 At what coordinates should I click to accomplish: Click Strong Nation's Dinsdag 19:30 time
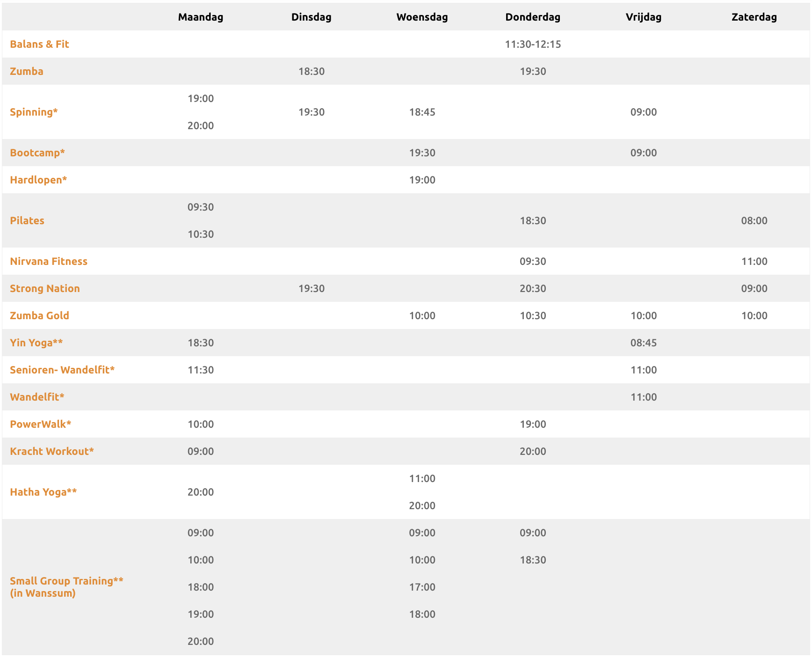312,289
